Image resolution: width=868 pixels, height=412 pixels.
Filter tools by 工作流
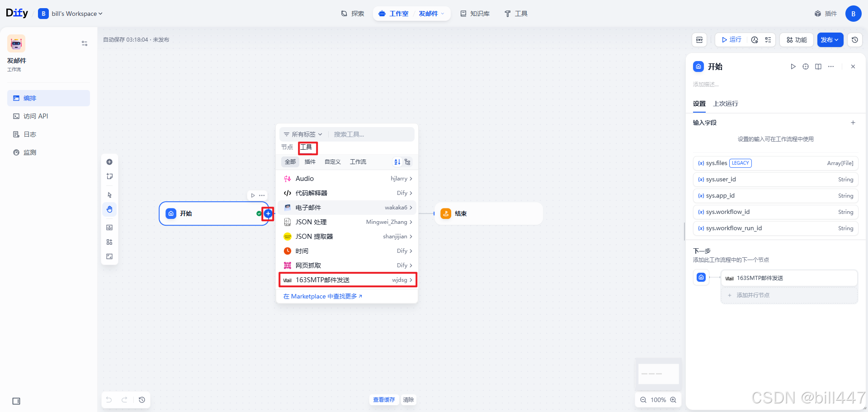(x=358, y=162)
